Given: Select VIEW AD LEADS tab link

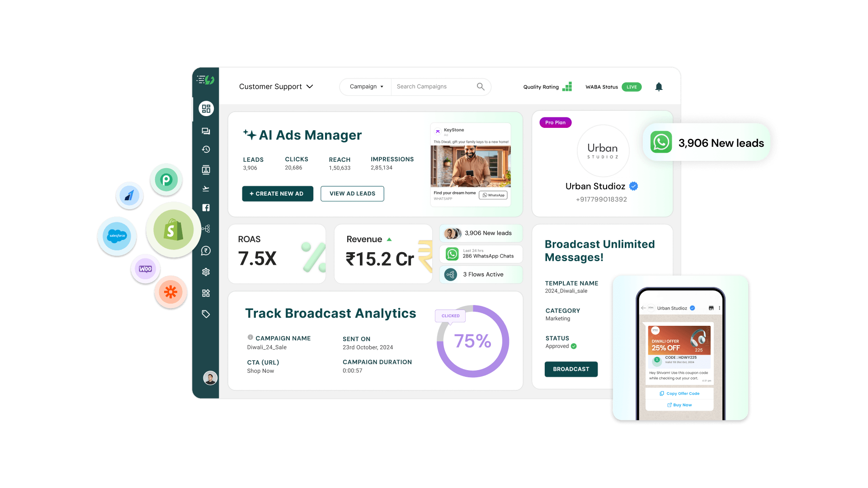Looking at the screenshot, I should pos(352,193).
